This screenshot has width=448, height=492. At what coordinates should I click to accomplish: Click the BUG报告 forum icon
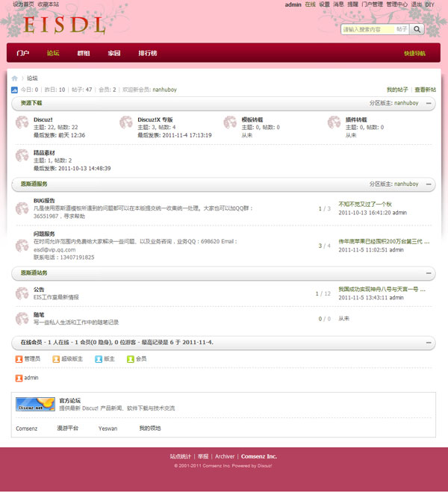coord(22,208)
